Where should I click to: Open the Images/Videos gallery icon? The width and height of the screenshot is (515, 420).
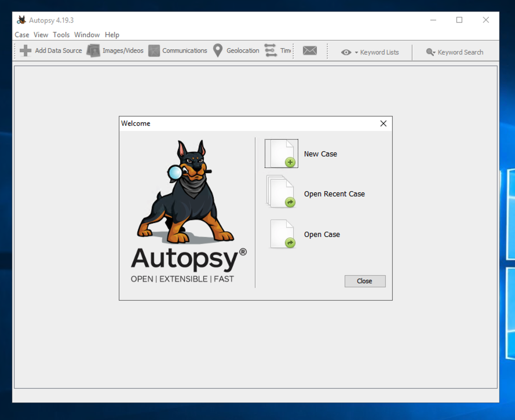click(x=93, y=51)
